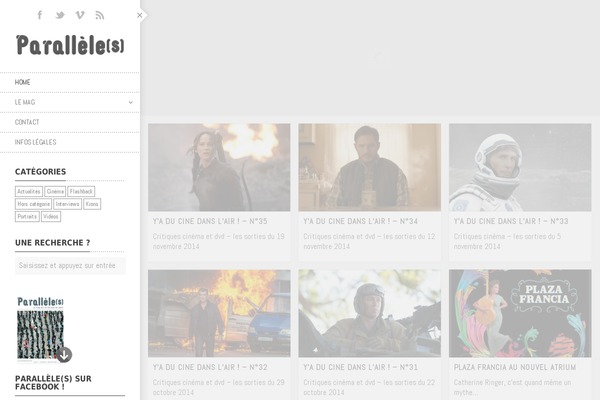Click 'les sorties du 19 novembre 2014' excerpt

[218, 241]
